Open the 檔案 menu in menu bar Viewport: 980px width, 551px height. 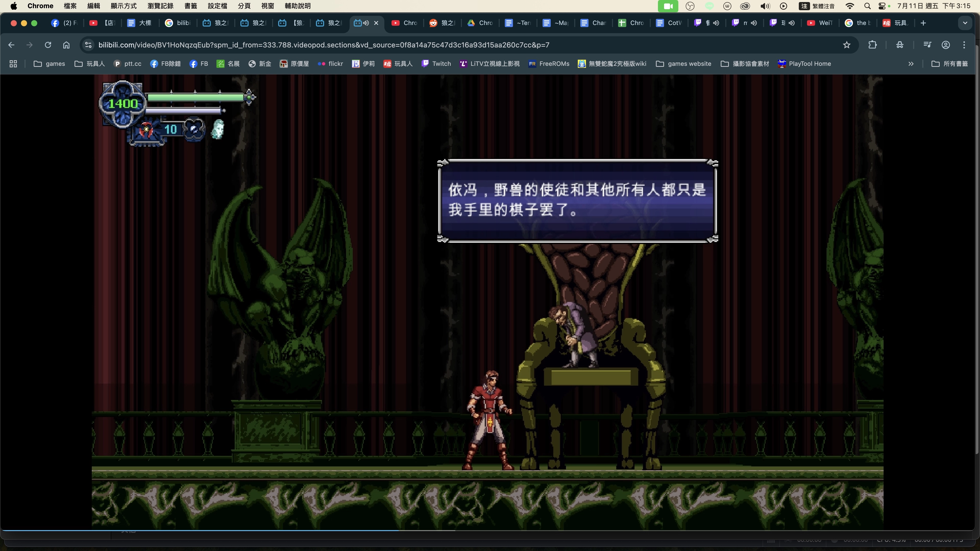point(70,6)
